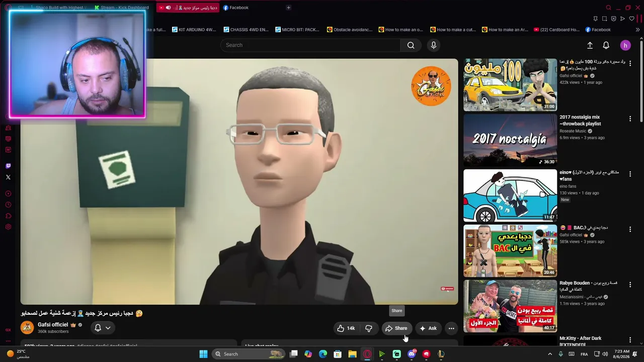Click the pin icon in browser toolbar
644x362 pixels.
pyautogui.click(x=595, y=19)
